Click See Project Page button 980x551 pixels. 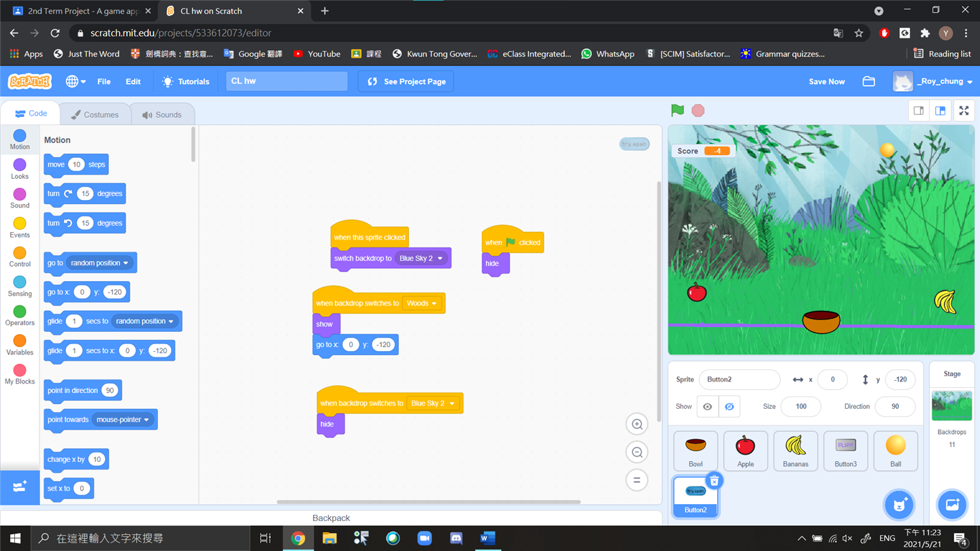tap(406, 82)
